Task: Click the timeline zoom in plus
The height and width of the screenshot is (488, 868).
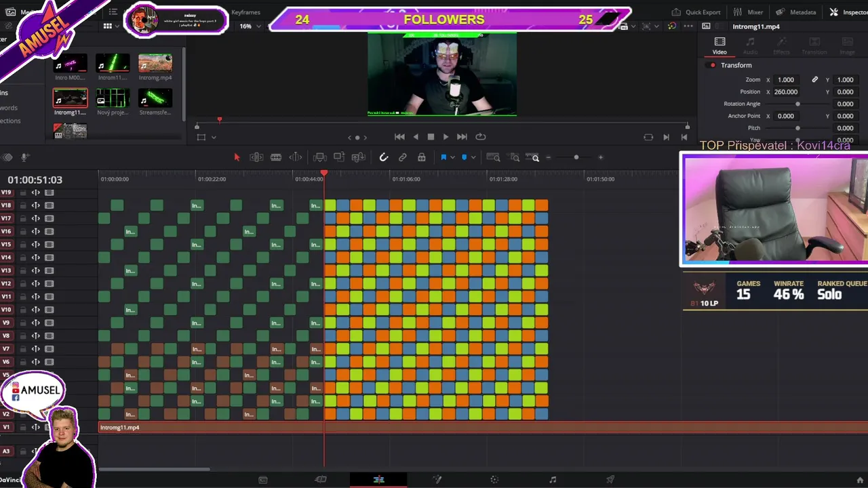Action: [x=600, y=157]
